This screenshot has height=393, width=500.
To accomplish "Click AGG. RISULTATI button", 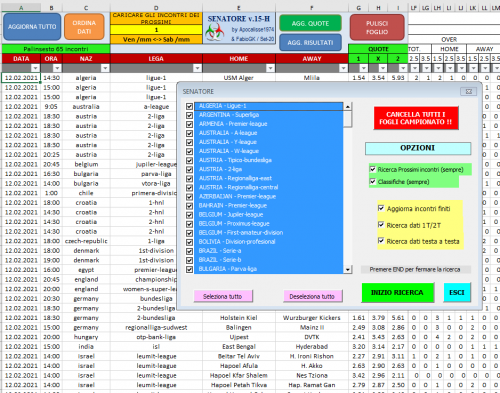I will click(x=310, y=42).
